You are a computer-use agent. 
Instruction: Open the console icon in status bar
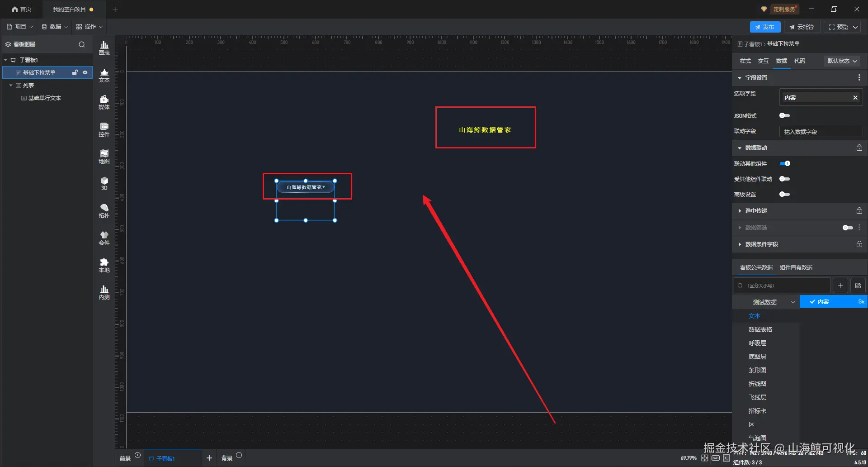(726, 458)
